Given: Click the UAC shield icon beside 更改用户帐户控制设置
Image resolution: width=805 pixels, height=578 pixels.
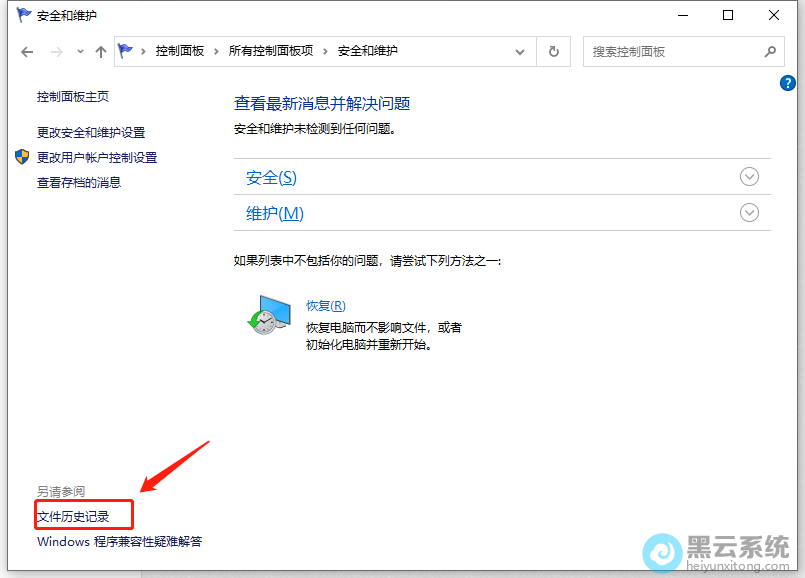Looking at the screenshot, I should tap(22, 156).
